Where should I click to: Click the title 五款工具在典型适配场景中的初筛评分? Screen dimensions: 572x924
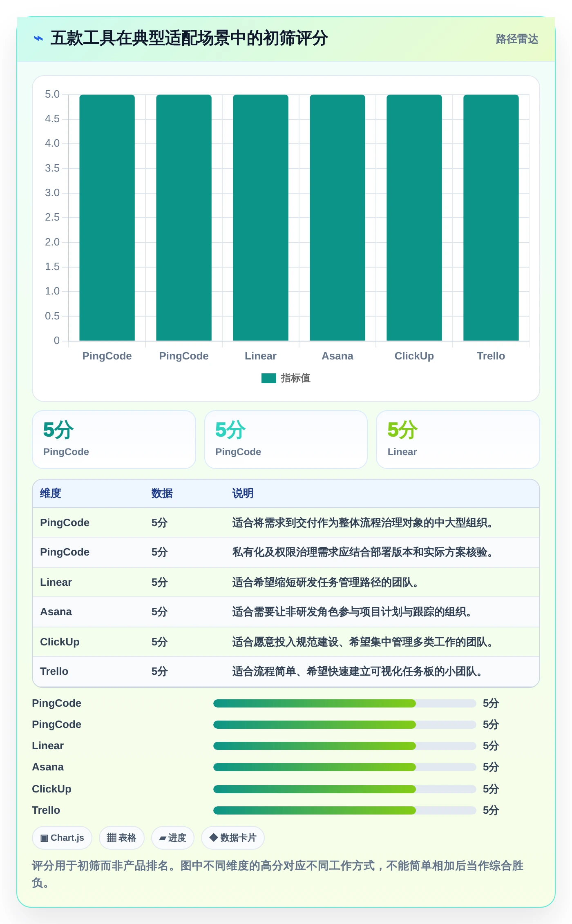pos(189,38)
